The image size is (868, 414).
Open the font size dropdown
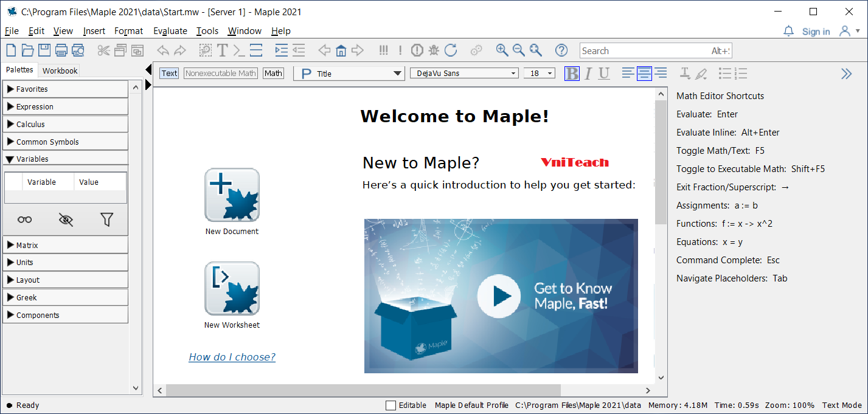point(540,74)
